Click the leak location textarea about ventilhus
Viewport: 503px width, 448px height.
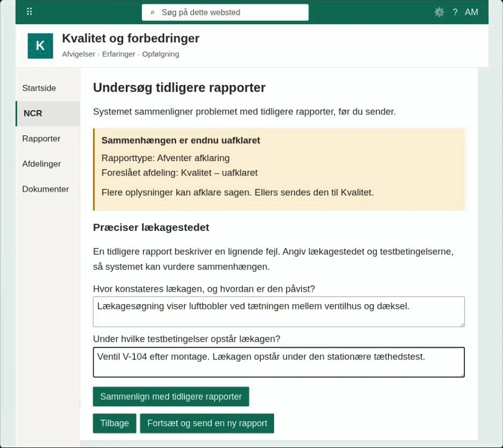(x=279, y=312)
